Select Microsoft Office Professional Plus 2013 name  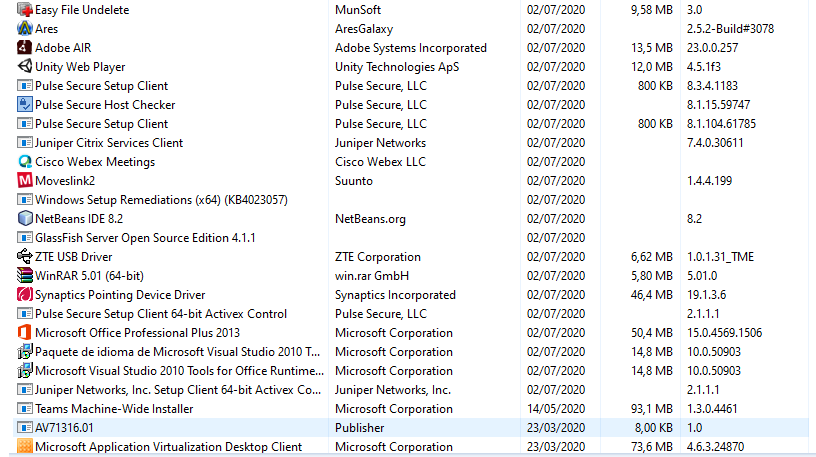(x=137, y=333)
